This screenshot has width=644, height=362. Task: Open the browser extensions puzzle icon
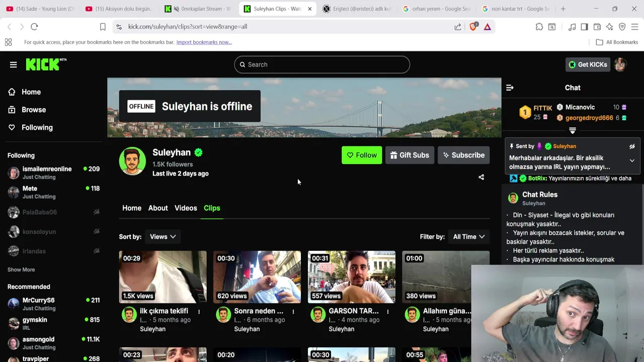coord(539,27)
